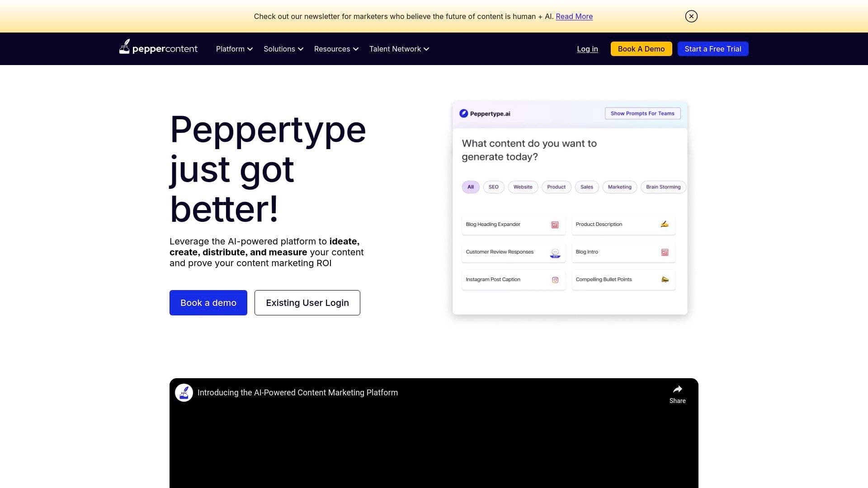Open the Solutions dropdown
Image resolution: width=868 pixels, height=488 pixels.
tap(283, 49)
